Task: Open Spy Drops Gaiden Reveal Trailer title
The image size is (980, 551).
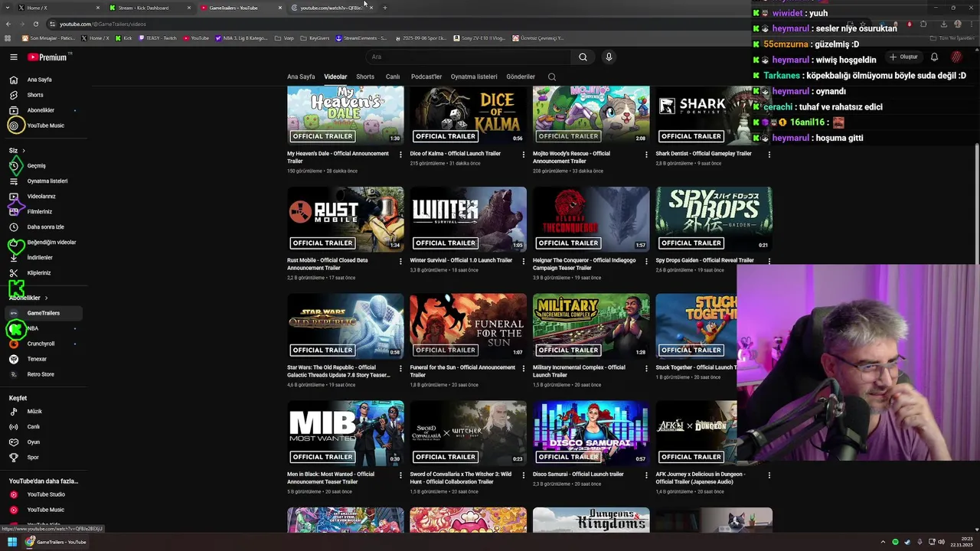Action: (704, 260)
